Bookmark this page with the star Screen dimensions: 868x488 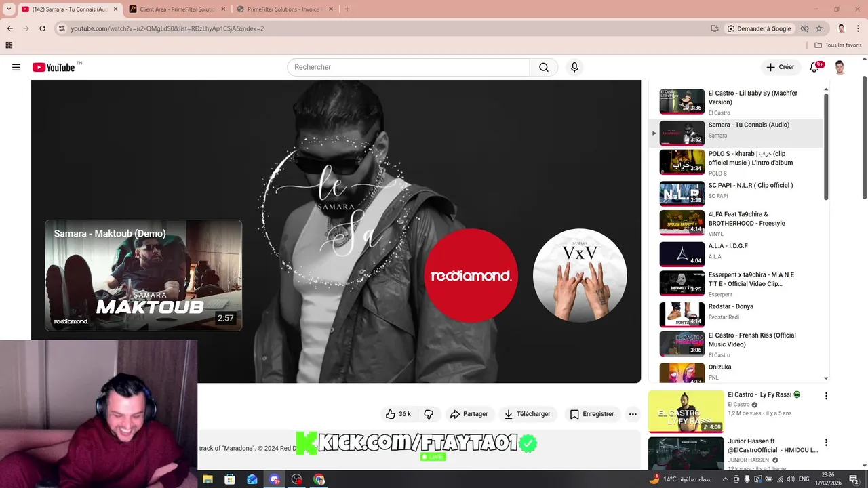click(x=819, y=28)
